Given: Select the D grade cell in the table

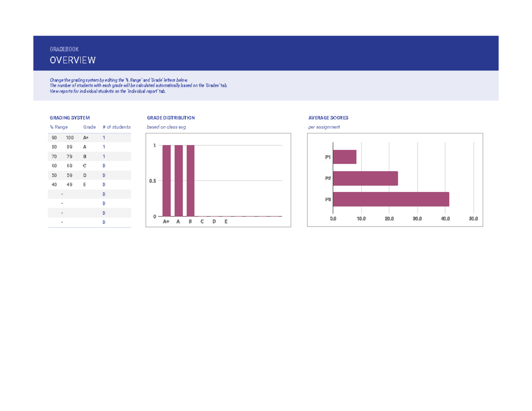Looking at the screenshot, I should [x=85, y=175].
